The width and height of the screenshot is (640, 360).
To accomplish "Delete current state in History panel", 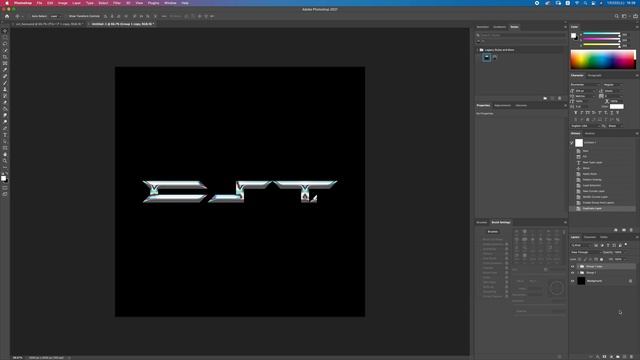I will [x=631, y=230].
